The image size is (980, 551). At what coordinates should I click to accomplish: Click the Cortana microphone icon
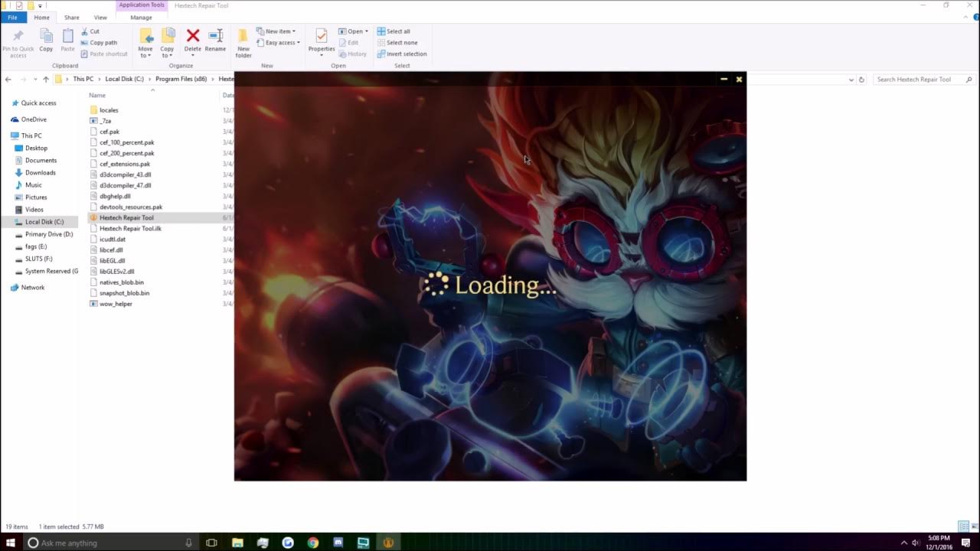point(188,543)
